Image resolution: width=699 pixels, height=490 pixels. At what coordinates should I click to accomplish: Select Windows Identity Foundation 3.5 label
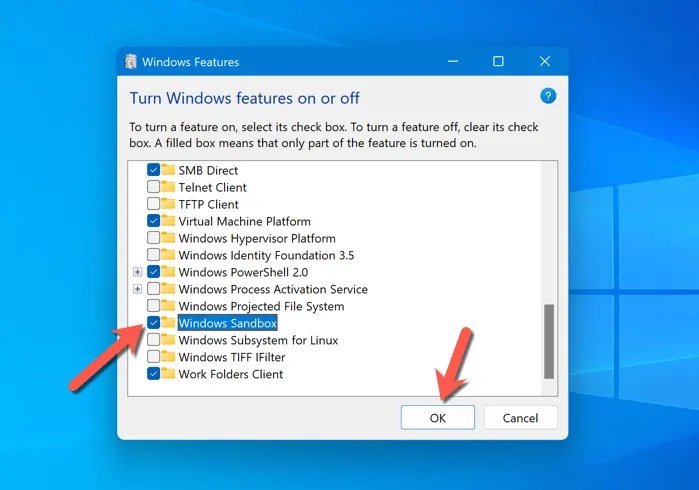tap(267, 255)
